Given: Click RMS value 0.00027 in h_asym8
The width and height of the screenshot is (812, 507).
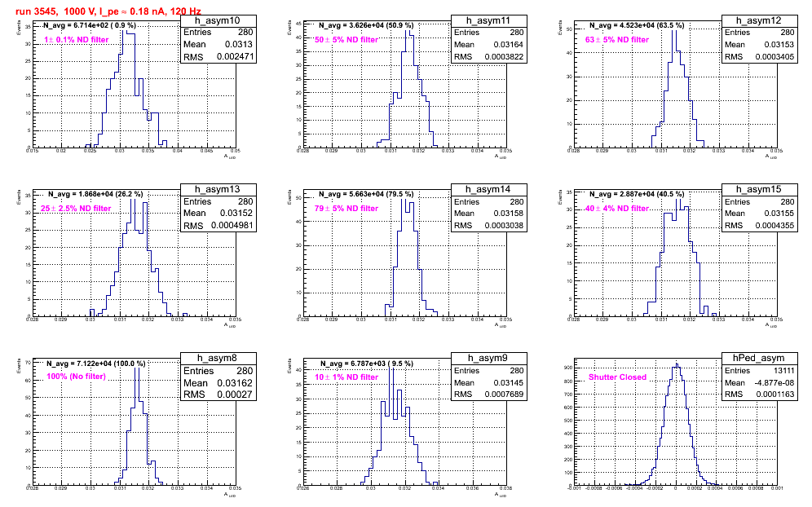Looking at the screenshot, I should [x=235, y=394].
